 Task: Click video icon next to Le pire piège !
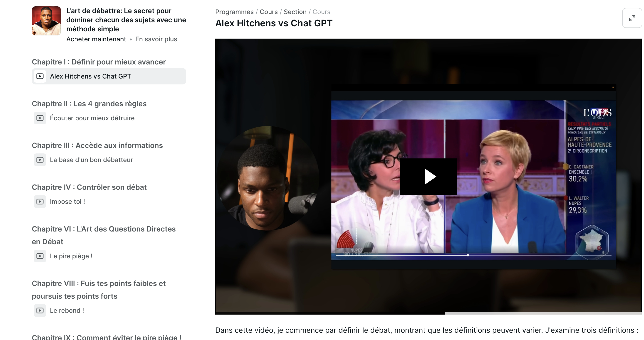[x=40, y=256]
